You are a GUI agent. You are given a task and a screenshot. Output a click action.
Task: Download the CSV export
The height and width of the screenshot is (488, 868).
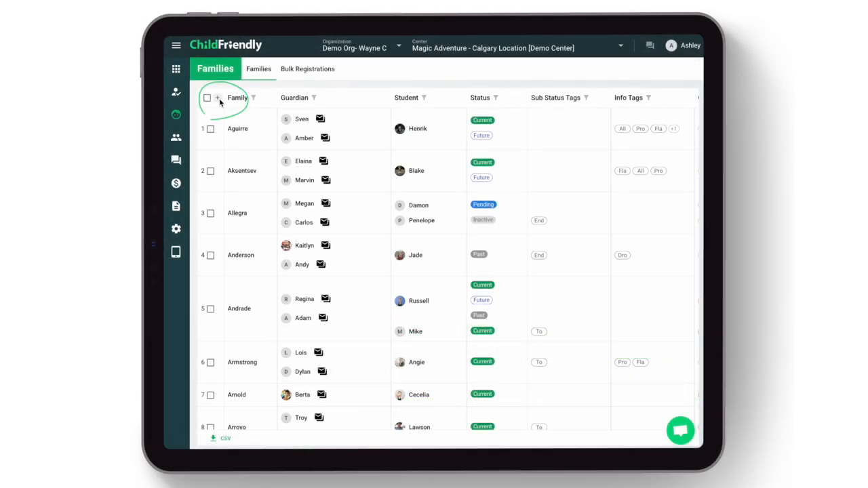click(x=220, y=439)
